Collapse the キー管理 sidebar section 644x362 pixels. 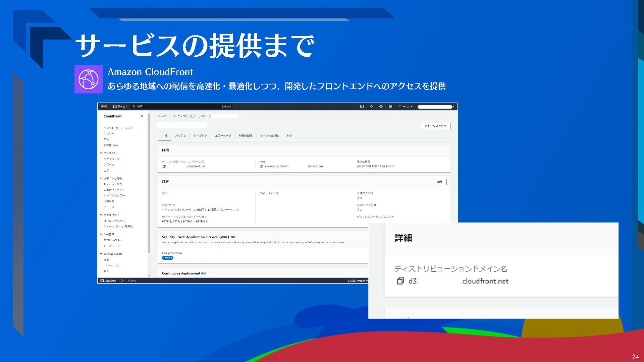tap(101, 234)
